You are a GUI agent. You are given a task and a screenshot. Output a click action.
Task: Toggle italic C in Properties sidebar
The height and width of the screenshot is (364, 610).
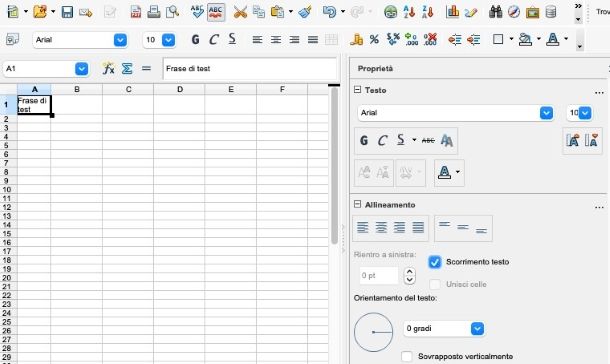[382, 140]
